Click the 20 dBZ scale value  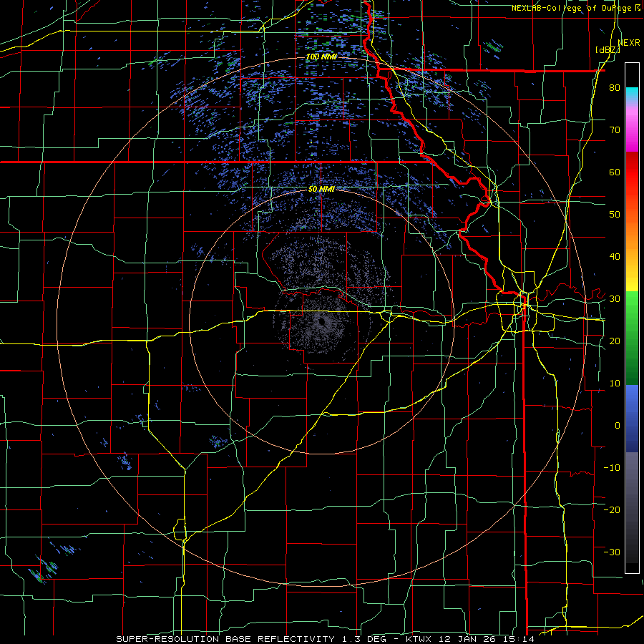[x=615, y=341]
